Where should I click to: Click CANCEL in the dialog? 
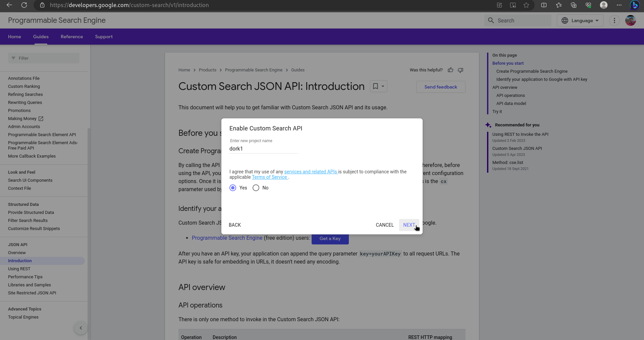(x=385, y=225)
